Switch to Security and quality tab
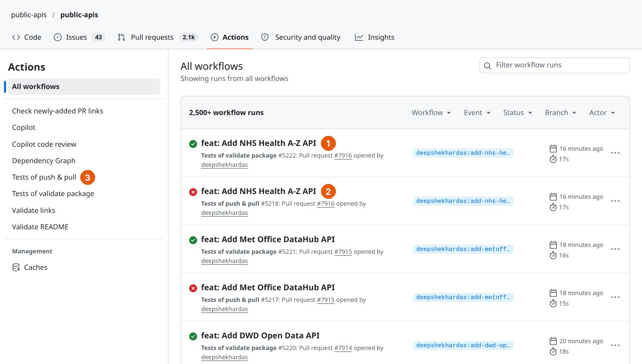The width and height of the screenshot is (642, 364). pos(301,37)
